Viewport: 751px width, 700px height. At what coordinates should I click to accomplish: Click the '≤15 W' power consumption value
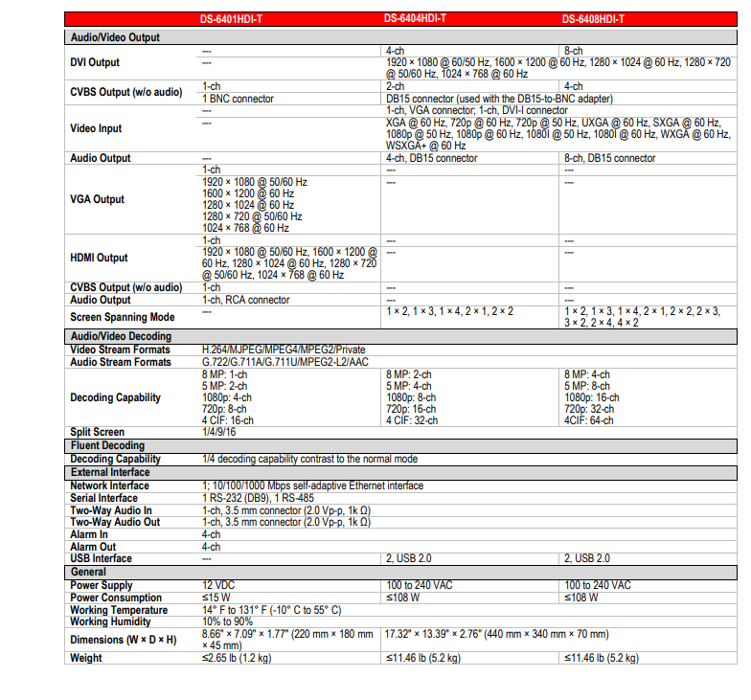pyautogui.click(x=216, y=598)
